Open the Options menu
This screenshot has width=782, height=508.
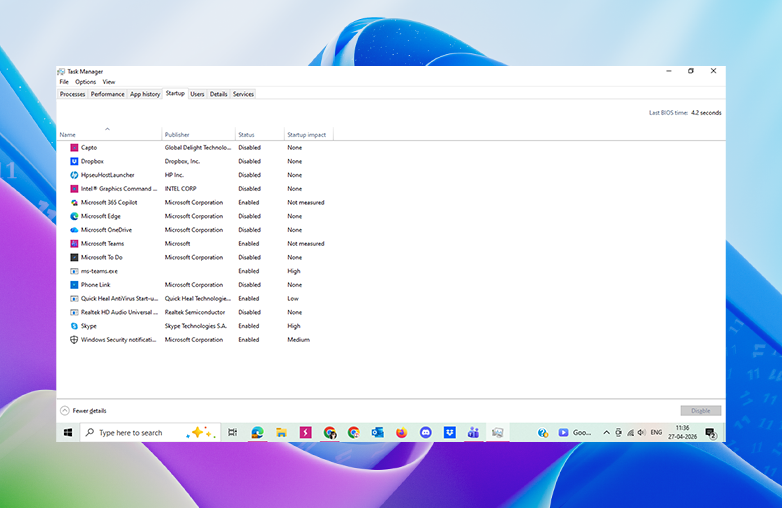point(85,82)
